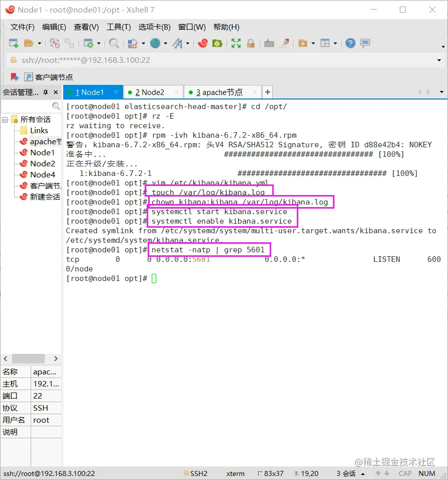Close the 2 Node2 tab
Screen dimensions: 448x480
pyautogui.click(x=176, y=92)
